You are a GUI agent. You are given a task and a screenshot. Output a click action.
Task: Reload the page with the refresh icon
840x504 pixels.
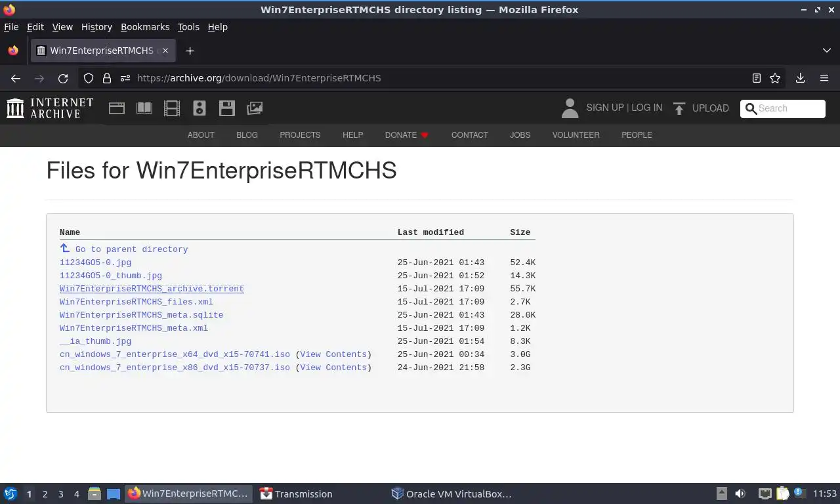point(63,78)
